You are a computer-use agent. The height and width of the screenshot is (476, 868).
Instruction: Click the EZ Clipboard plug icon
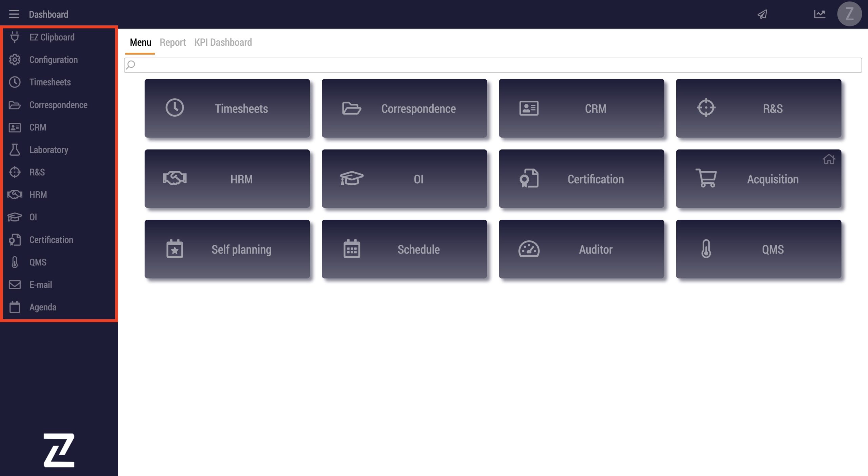coord(15,37)
